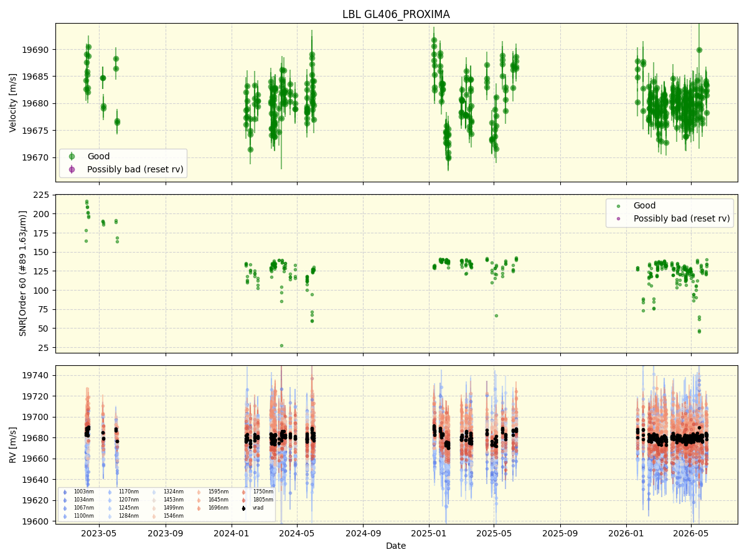
Task: Click the 2026-01 date tick label
Action: (x=626, y=533)
